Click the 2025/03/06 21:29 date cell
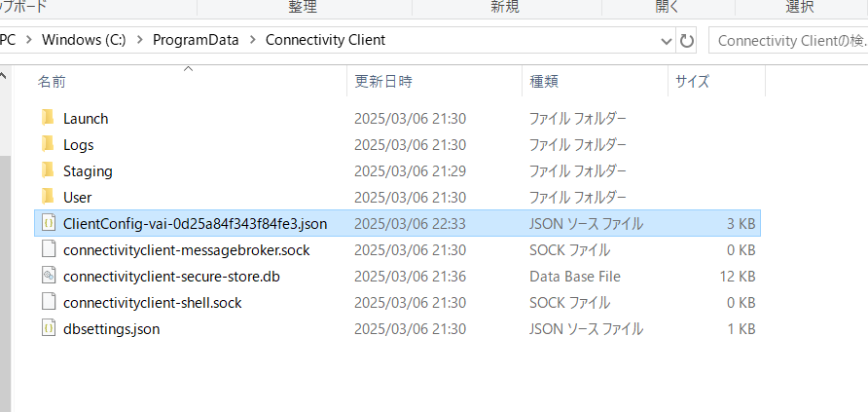This screenshot has height=412, width=868. point(411,171)
